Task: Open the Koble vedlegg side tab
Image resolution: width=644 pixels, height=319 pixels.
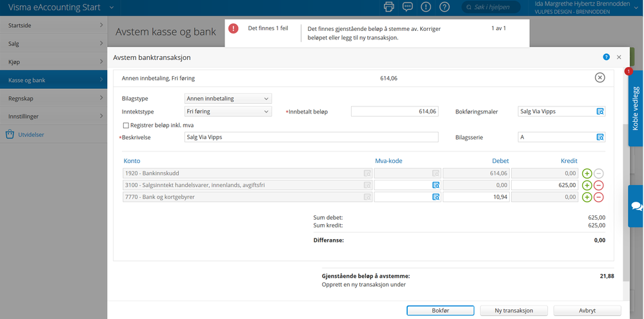Action: tap(635, 109)
